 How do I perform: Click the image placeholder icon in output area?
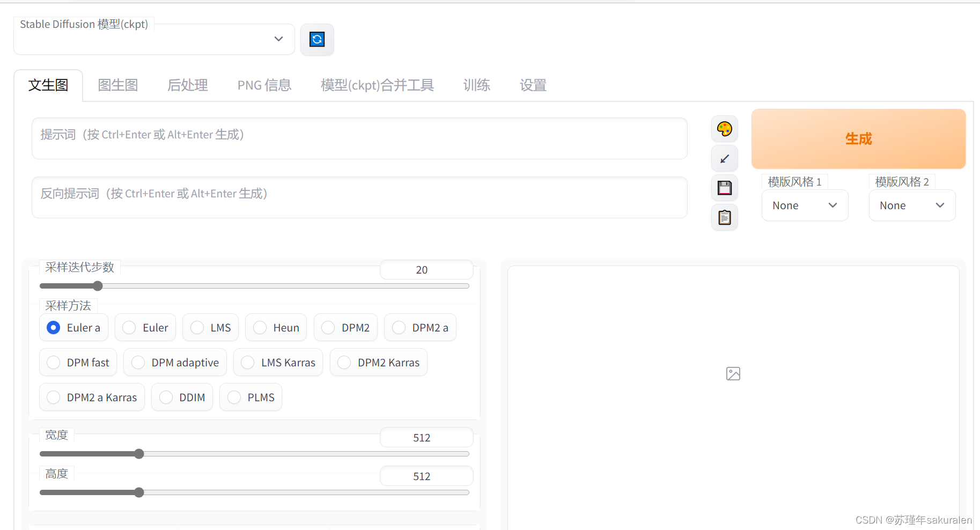[733, 374]
